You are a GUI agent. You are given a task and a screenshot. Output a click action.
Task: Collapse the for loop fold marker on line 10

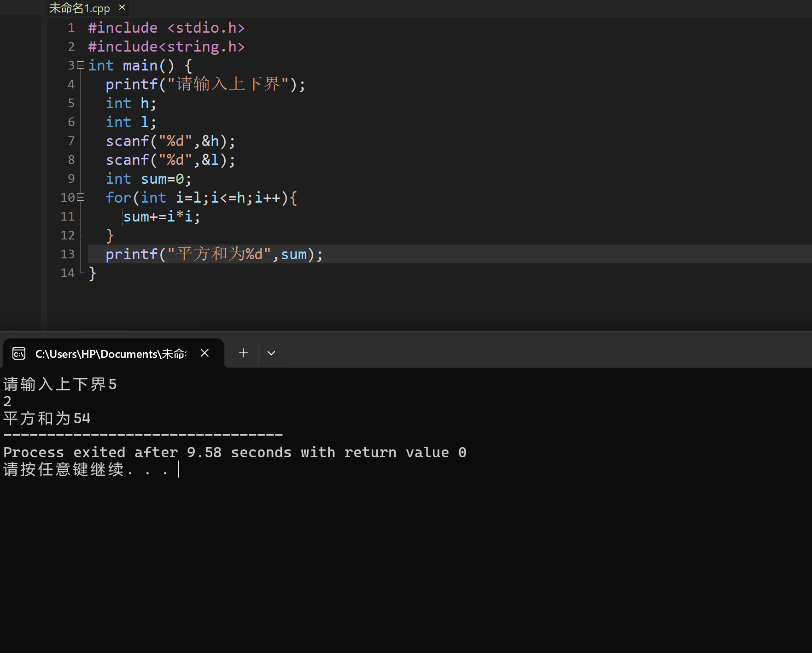coord(81,197)
